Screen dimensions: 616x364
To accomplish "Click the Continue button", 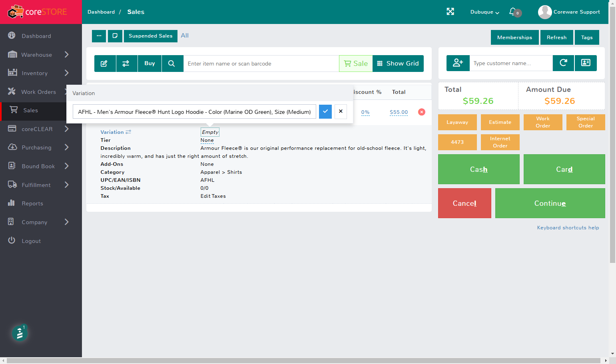I will coord(550,203).
